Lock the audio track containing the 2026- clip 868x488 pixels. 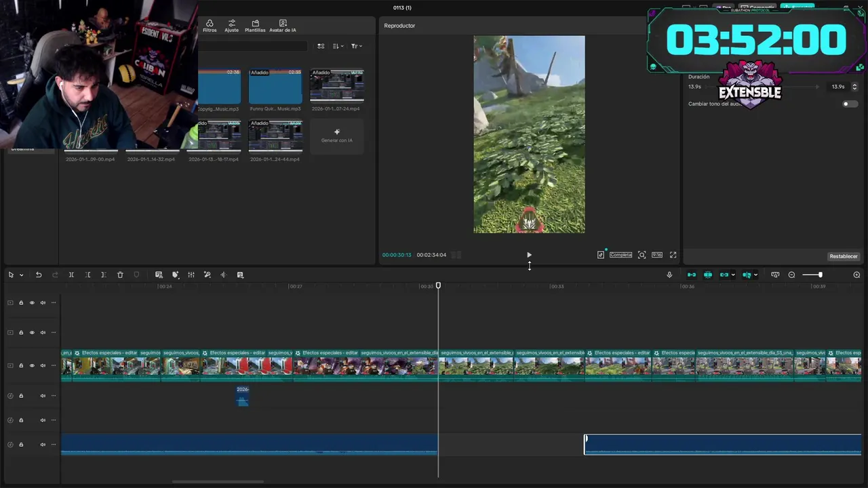pos(21,396)
